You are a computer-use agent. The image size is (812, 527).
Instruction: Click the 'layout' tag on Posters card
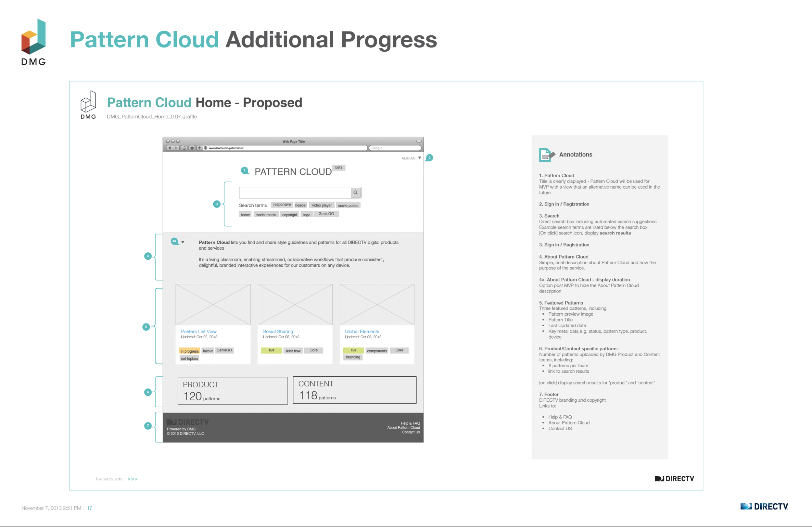click(208, 351)
